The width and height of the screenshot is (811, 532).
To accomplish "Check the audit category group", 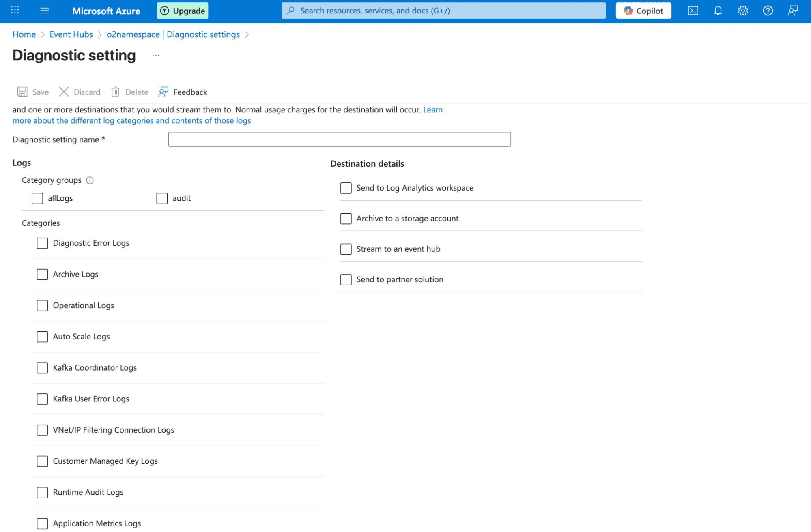I will click(x=162, y=198).
